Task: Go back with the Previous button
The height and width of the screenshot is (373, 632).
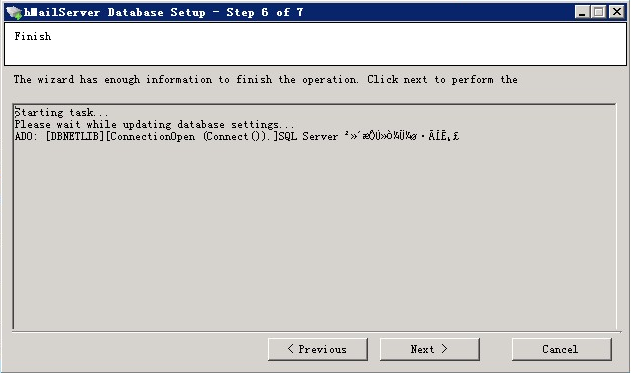Action: coord(318,349)
